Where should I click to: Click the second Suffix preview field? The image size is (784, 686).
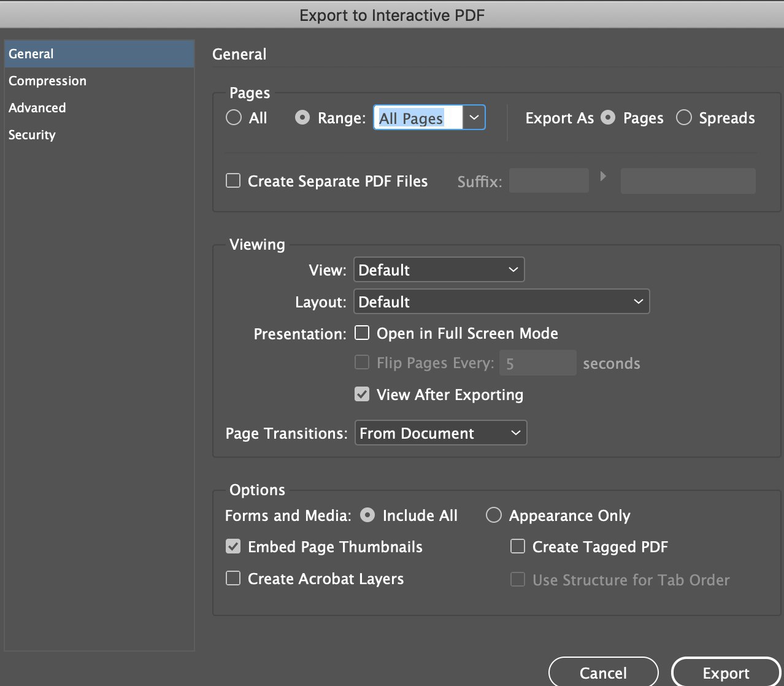click(688, 180)
